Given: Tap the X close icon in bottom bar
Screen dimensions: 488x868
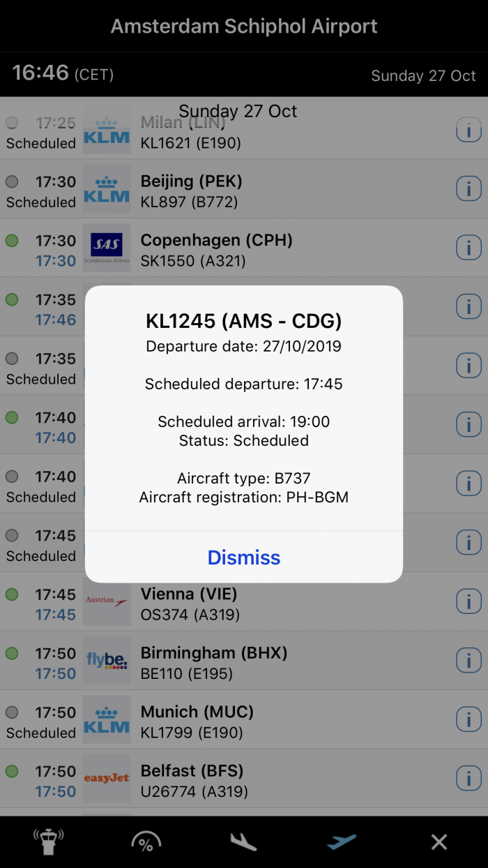Looking at the screenshot, I should (439, 842).
